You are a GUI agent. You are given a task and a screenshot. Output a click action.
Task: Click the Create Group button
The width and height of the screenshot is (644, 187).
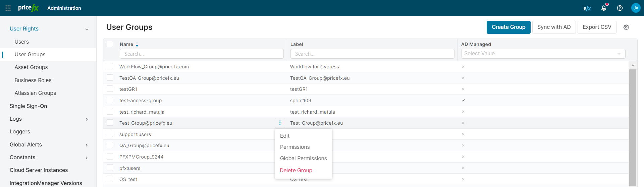pos(508,27)
